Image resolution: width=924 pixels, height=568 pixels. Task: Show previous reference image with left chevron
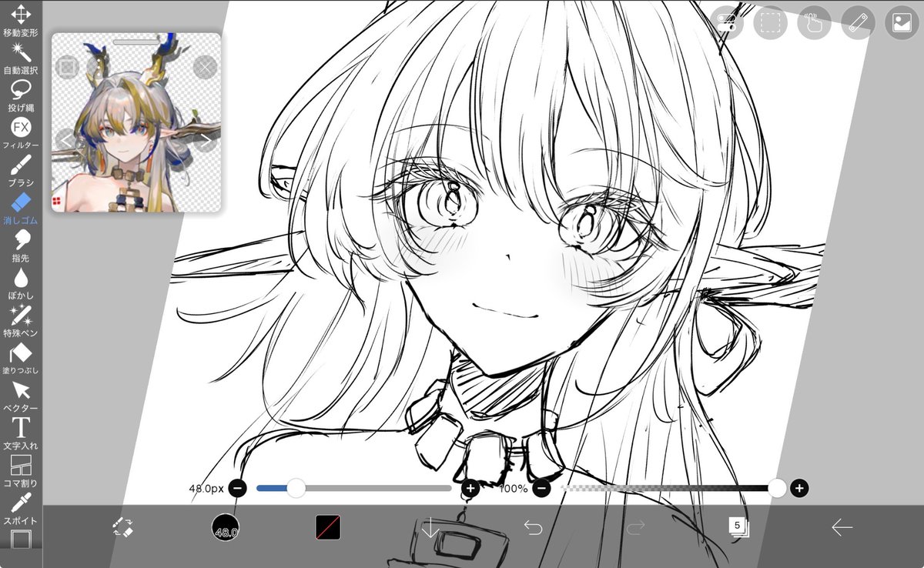pyautogui.click(x=66, y=140)
